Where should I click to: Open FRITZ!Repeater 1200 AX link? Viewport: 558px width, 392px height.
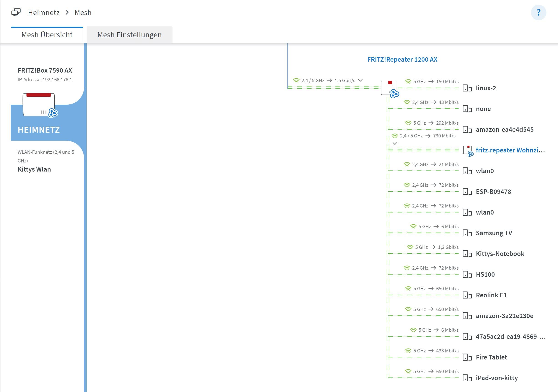click(402, 59)
